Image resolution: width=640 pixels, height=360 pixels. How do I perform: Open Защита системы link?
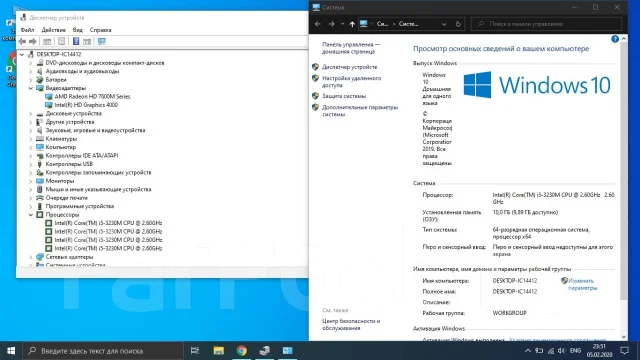pos(344,96)
